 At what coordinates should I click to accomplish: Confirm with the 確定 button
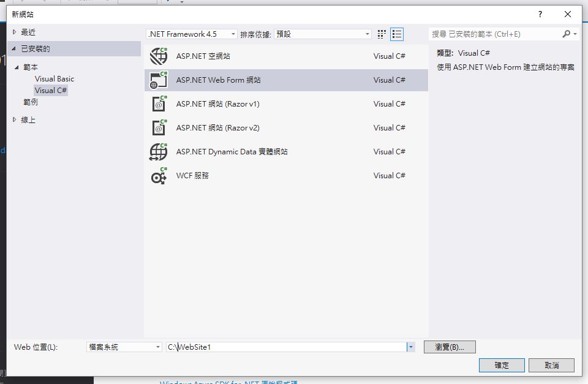(502, 365)
